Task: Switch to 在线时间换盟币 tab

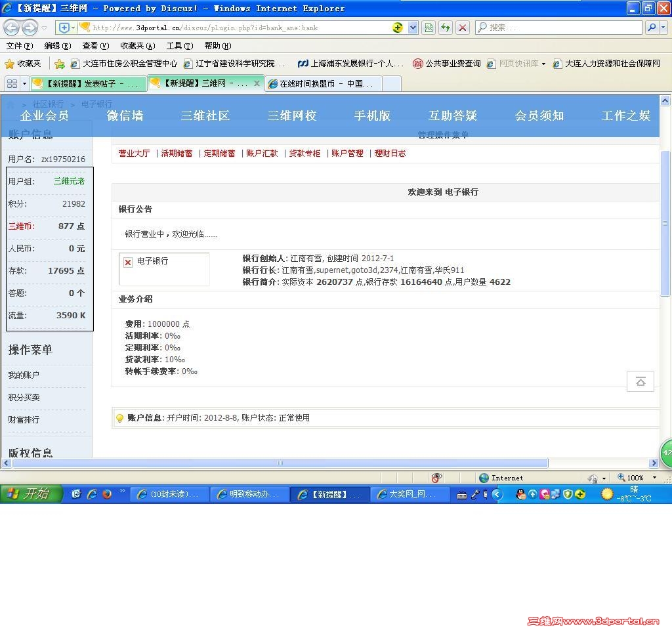Action: click(x=323, y=83)
